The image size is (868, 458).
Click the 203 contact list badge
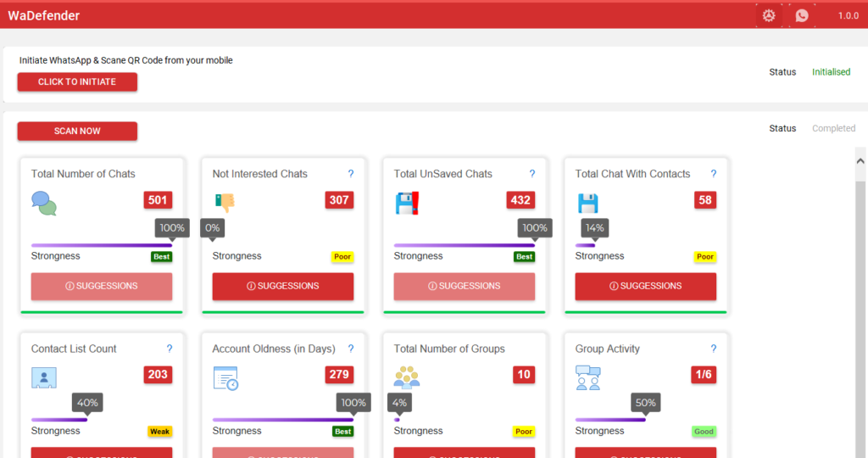pyautogui.click(x=158, y=374)
